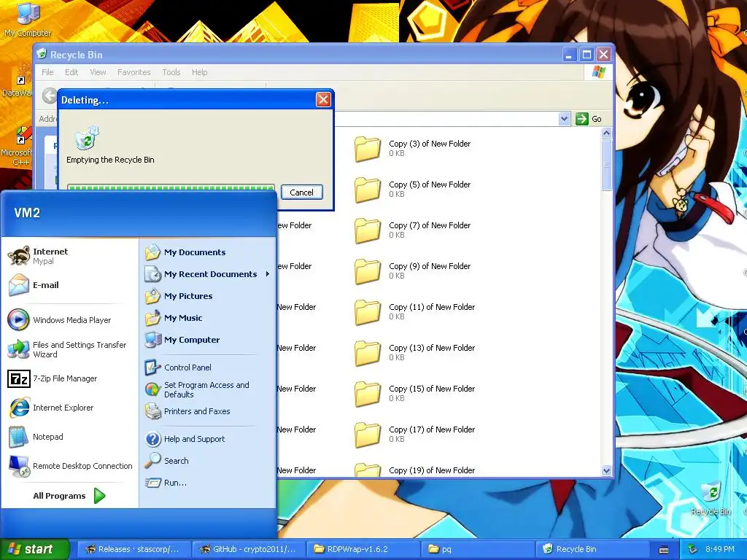Open File menu in Recycle Bin
The image size is (747, 560).
(x=47, y=72)
